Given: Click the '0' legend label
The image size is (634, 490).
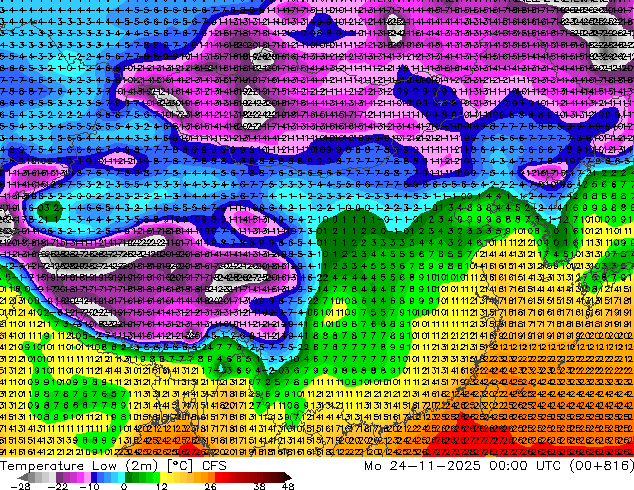Looking at the screenshot, I should pos(125,486).
